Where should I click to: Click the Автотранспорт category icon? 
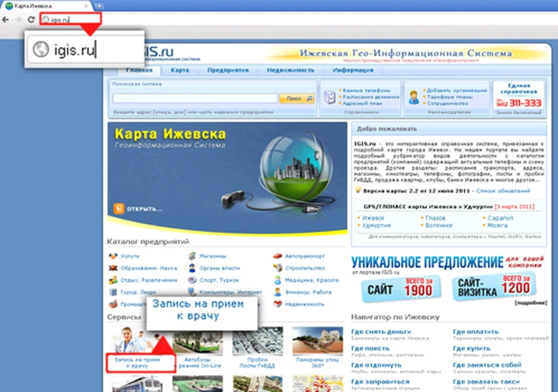277,257
